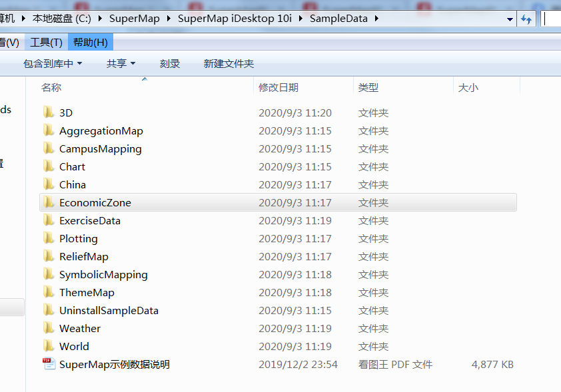Open the address bar history dropdown
561x392 pixels.
tap(510, 19)
